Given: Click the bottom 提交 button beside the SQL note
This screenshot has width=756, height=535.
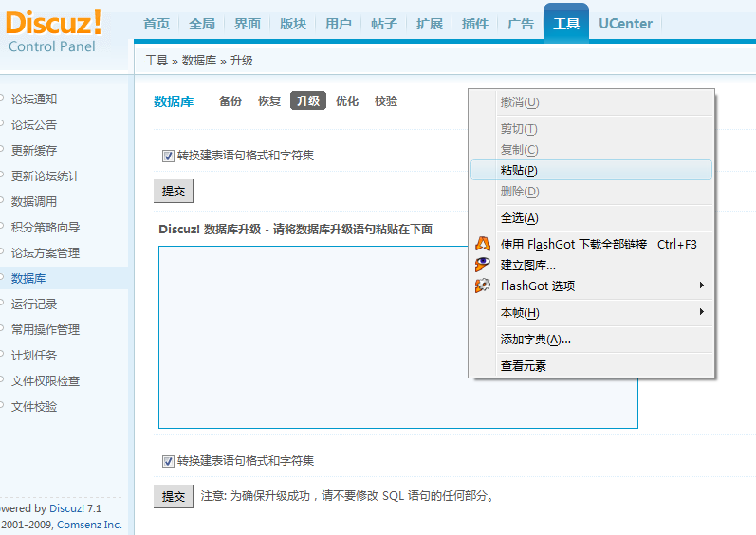Looking at the screenshot, I should 174,496.
